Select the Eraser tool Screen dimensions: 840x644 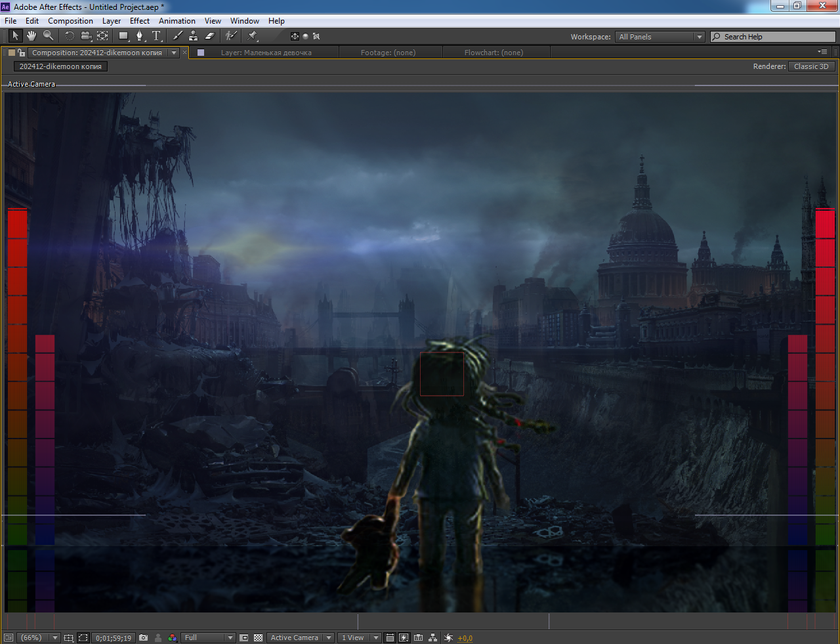coord(209,36)
